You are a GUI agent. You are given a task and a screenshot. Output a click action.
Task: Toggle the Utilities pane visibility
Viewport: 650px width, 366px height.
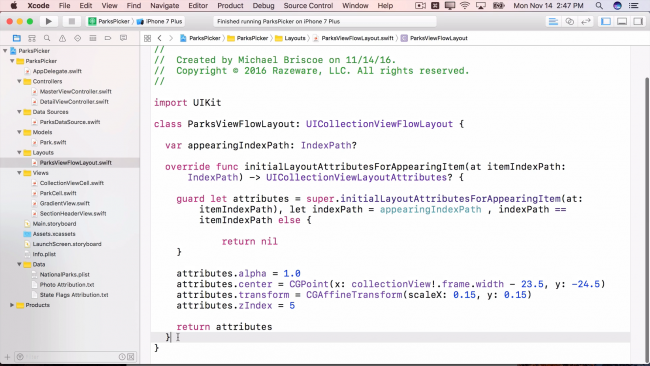(x=638, y=21)
